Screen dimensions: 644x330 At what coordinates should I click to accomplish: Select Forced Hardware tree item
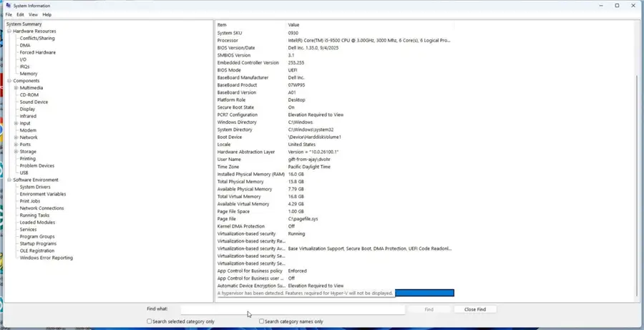click(38, 52)
